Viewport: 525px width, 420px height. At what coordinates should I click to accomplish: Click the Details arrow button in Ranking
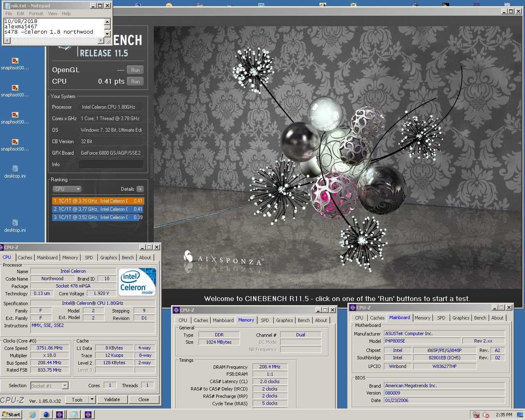point(140,189)
